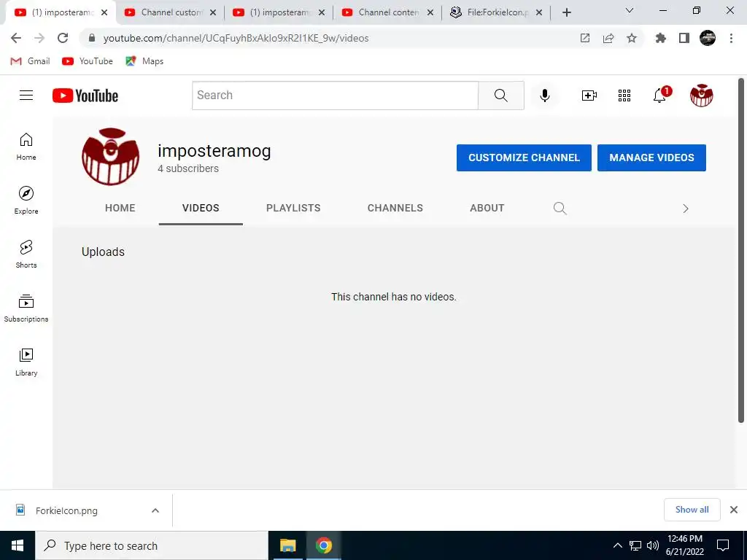Share this page via the share icon

point(608,38)
